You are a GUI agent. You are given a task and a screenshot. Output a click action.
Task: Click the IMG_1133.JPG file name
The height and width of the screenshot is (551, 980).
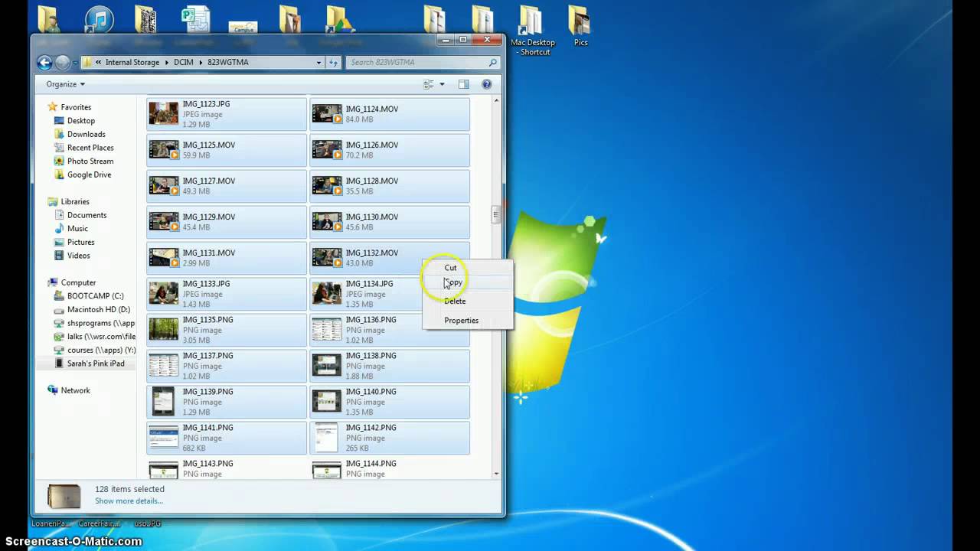coord(206,284)
